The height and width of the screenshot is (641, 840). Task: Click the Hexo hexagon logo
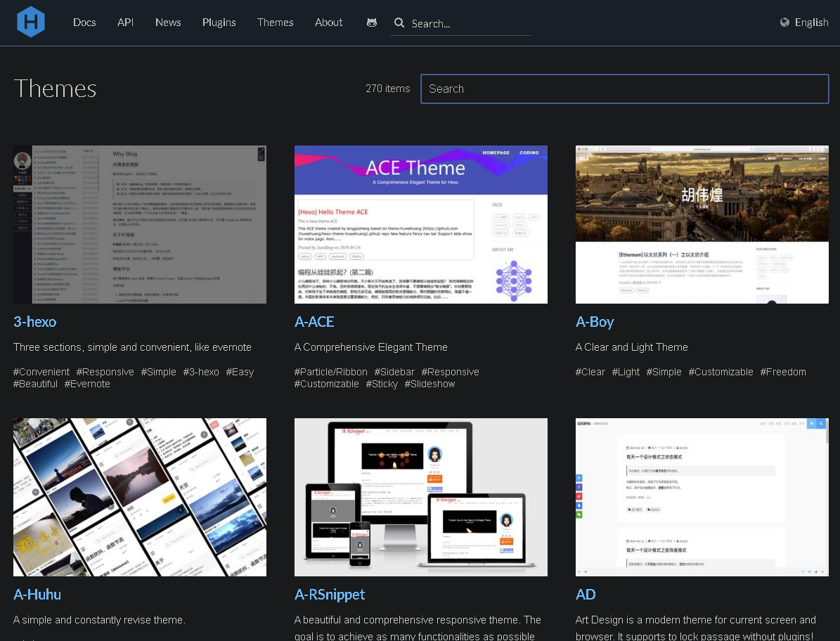(31, 22)
